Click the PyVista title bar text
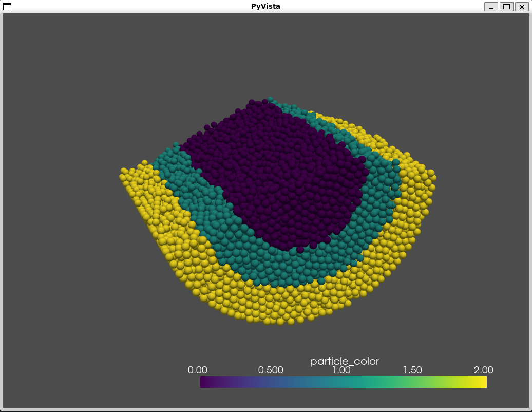This screenshot has width=532, height=412. click(265, 7)
